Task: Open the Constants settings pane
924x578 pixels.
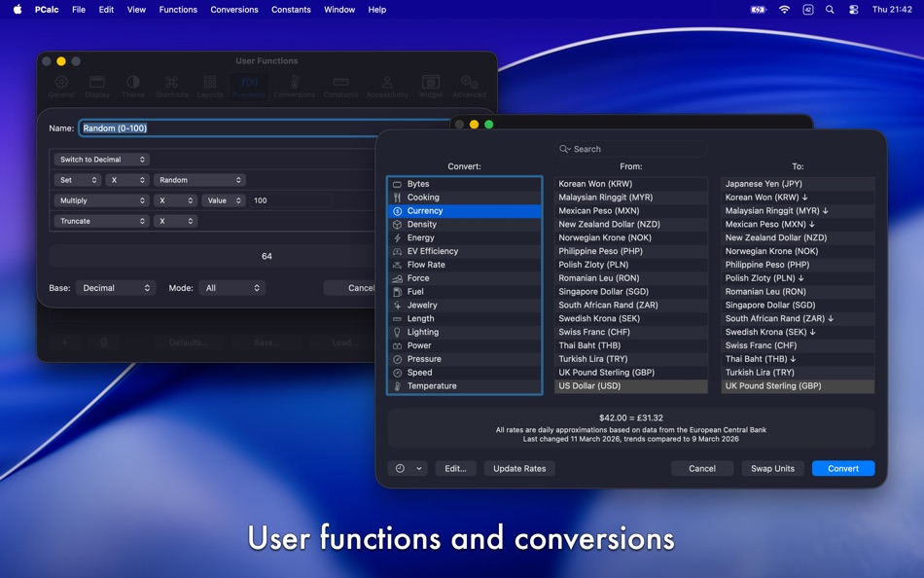Action: (338, 86)
